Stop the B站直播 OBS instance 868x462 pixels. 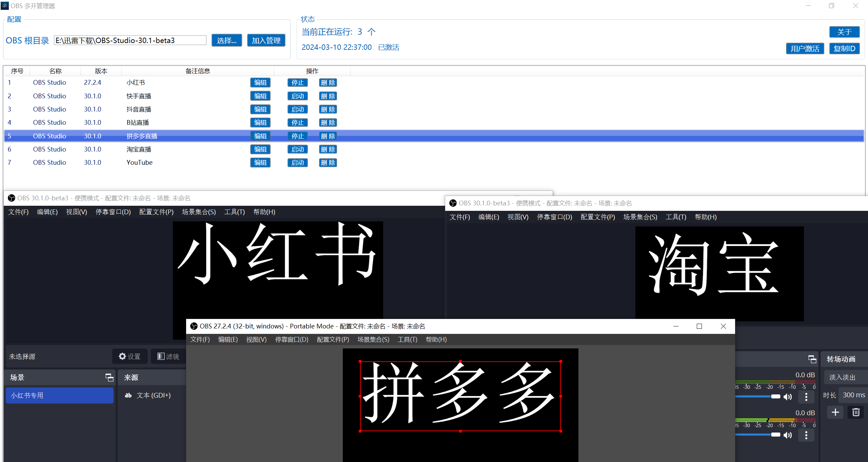(298, 122)
